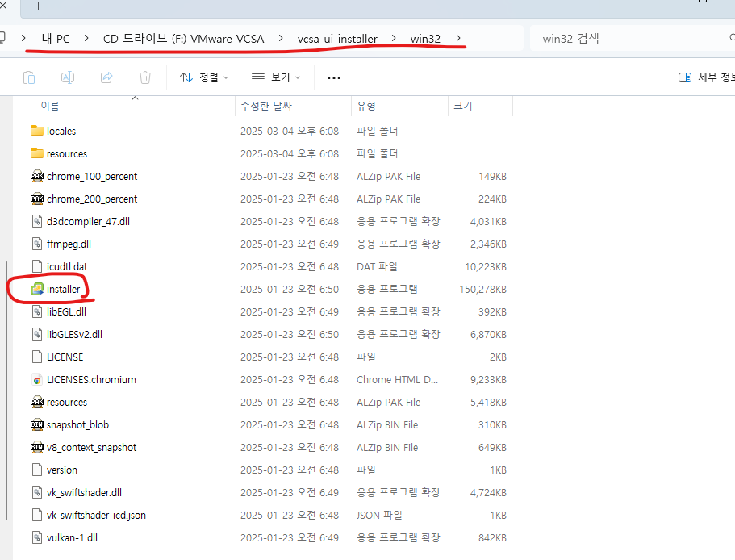Click file name text 'snapshot_blob'
This screenshot has height=560, width=735.
coord(77,424)
